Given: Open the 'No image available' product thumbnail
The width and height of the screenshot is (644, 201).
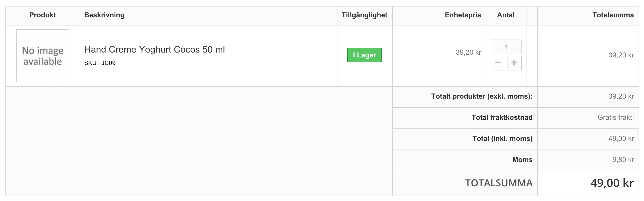Looking at the screenshot, I should click(x=43, y=56).
